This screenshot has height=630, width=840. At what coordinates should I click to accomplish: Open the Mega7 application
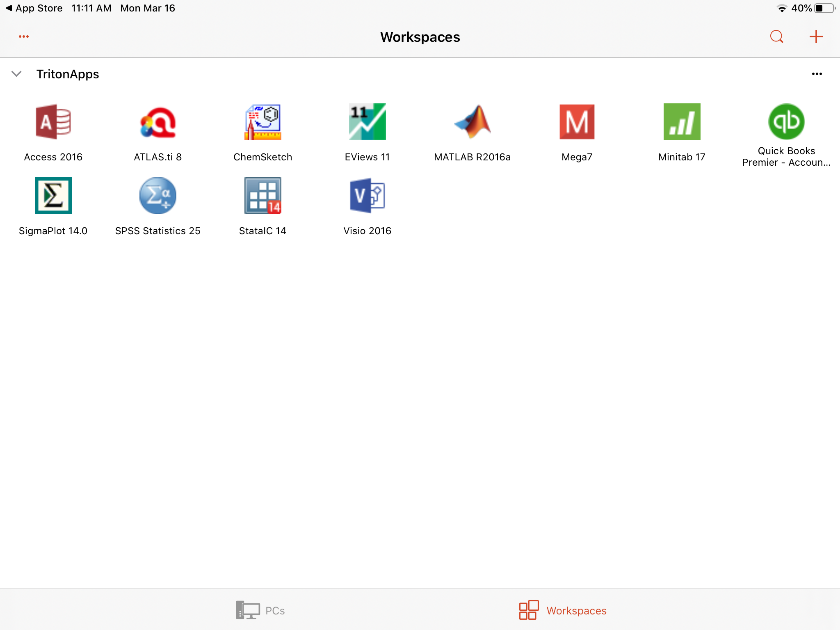(x=577, y=122)
